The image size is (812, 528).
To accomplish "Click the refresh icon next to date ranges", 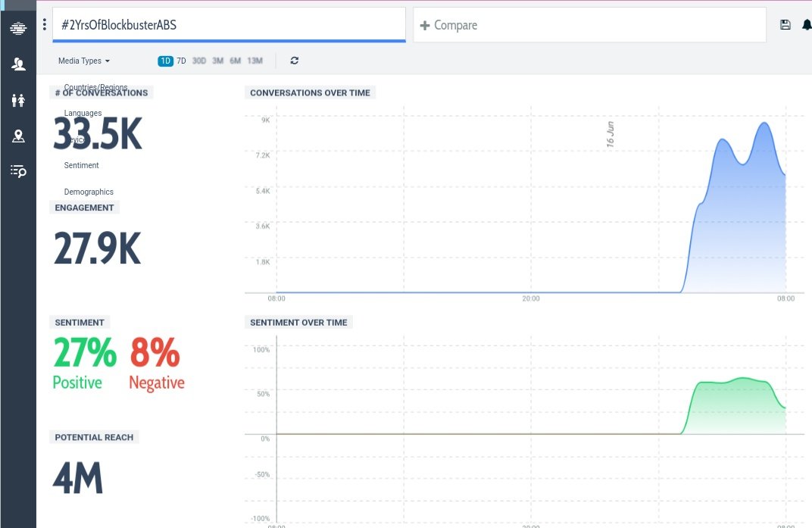I will [294, 61].
